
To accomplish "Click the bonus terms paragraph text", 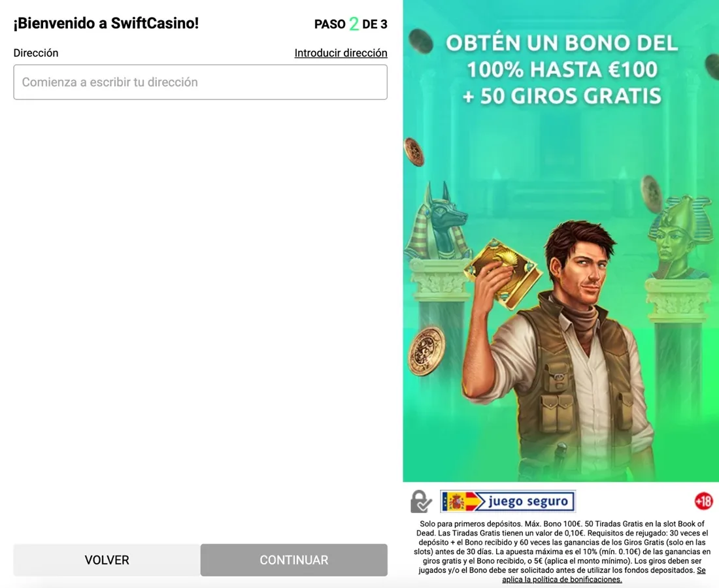I will 561,551.
